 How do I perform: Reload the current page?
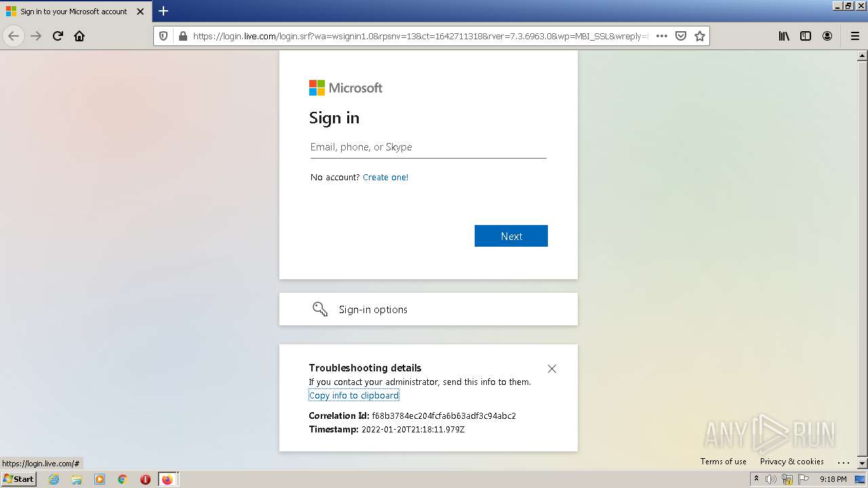58,36
